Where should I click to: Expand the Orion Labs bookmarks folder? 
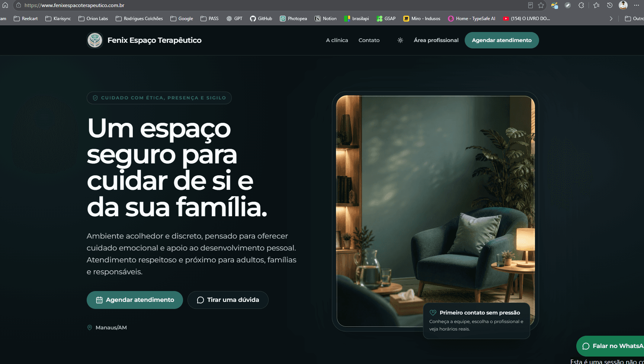point(93,19)
